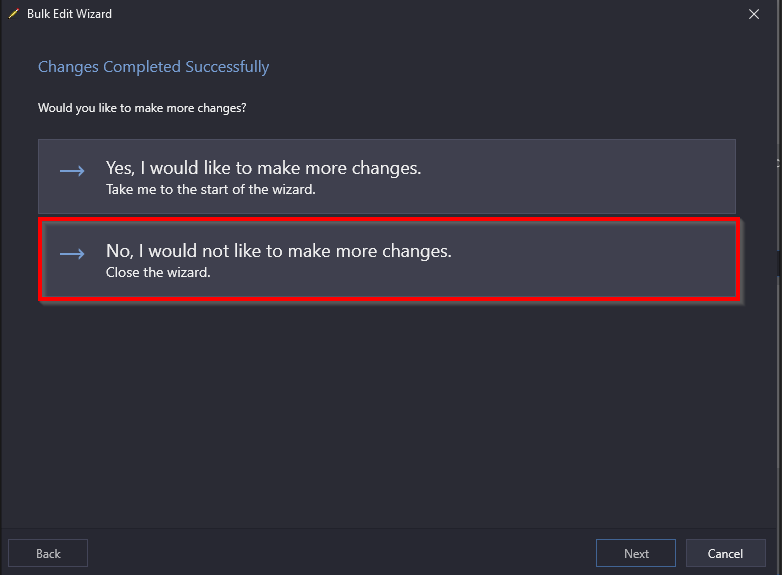Cancel the wizard with the Cancel button
Screen dimensions: 782x575
(726, 553)
